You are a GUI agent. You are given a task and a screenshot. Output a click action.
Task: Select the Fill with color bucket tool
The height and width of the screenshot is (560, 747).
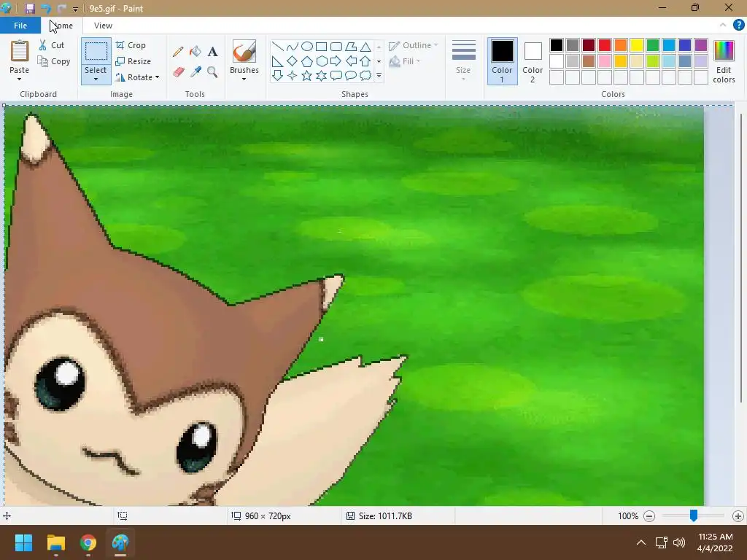coord(196,52)
